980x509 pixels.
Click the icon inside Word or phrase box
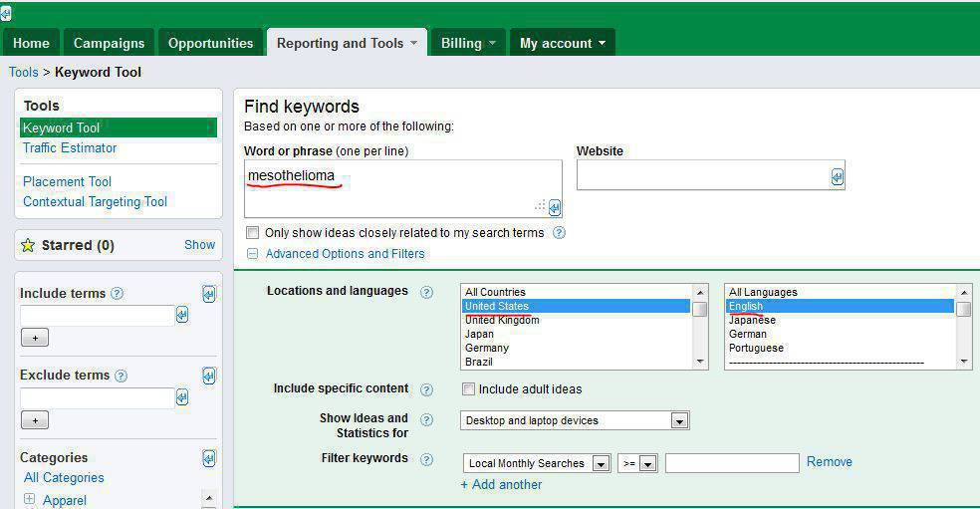[x=555, y=207]
